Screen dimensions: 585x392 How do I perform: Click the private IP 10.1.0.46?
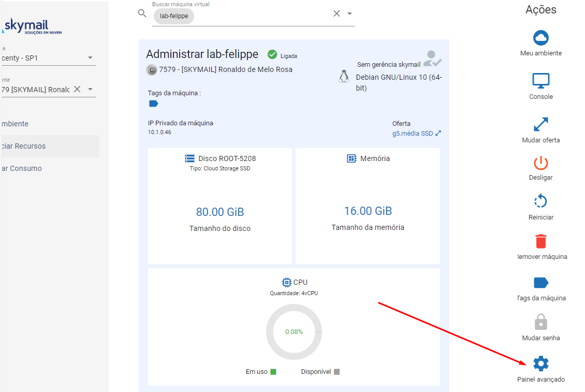coord(159,132)
